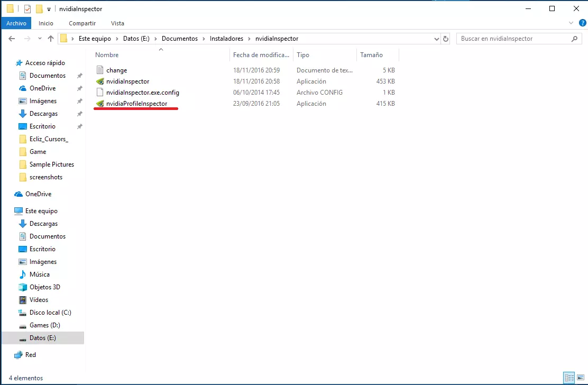Switch to large icons view layout
Image resolution: width=588 pixels, height=385 pixels.
(x=581, y=378)
